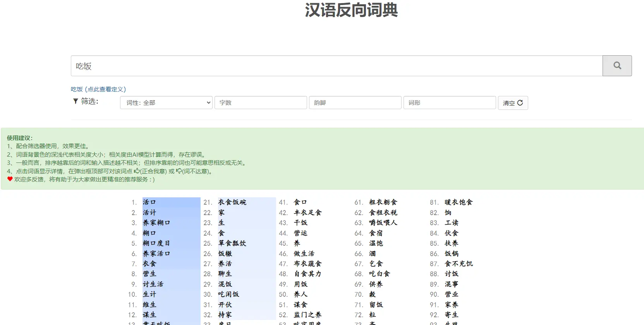The image size is (644, 325).
Task: Focus the 字数 filter field
Action: pyautogui.click(x=261, y=103)
